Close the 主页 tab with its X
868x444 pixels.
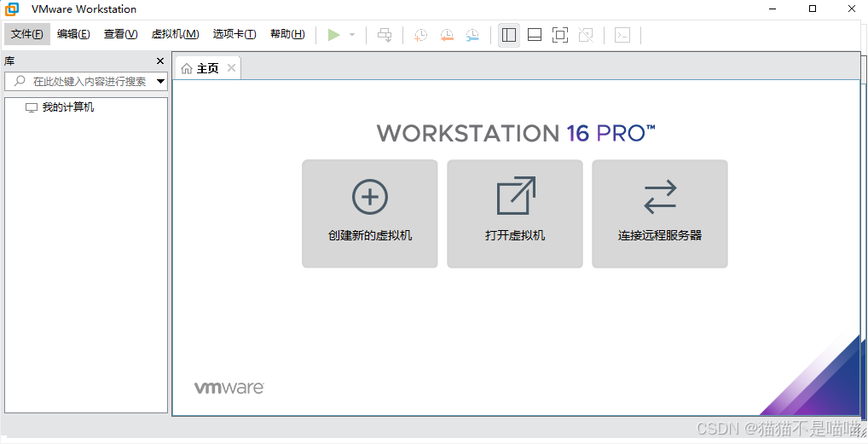[231, 67]
